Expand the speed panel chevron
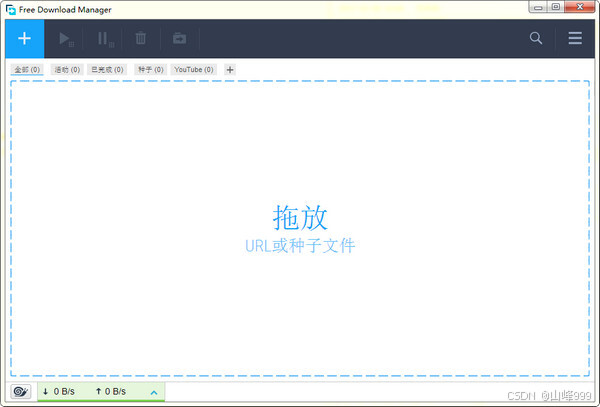This screenshot has height=407, width=600. 154,392
